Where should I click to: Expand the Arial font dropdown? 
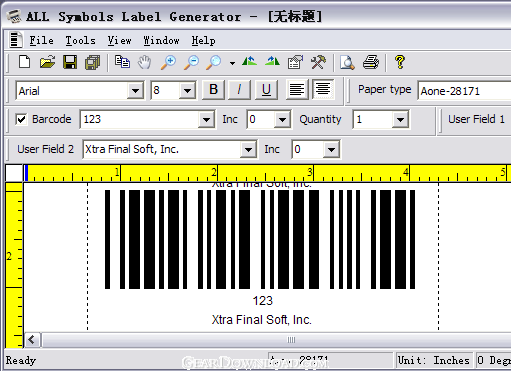(x=135, y=91)
